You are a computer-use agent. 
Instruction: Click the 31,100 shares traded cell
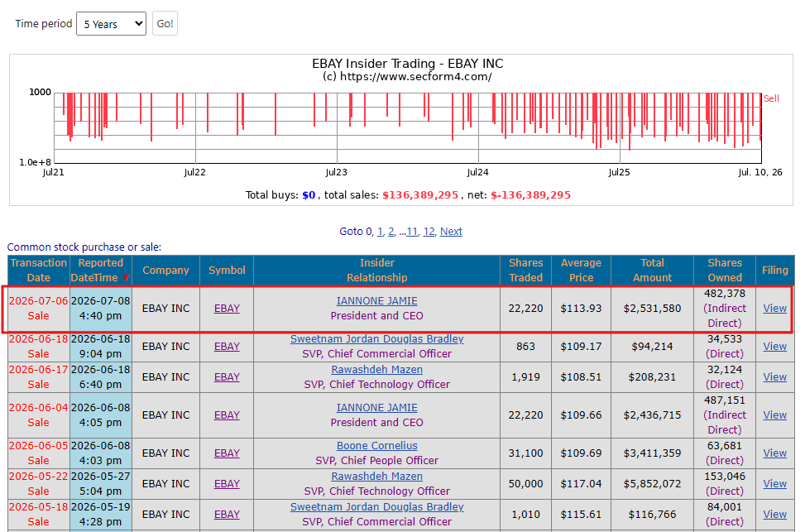(525, 453)
